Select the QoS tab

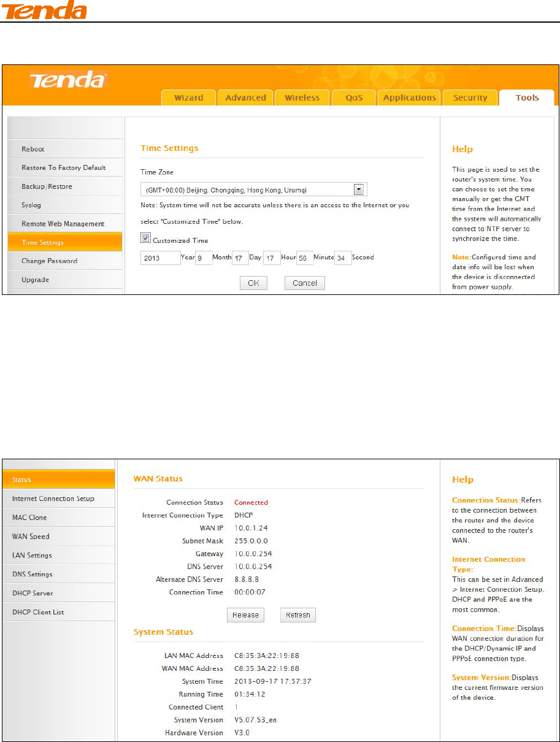click(x=354, y=98)
